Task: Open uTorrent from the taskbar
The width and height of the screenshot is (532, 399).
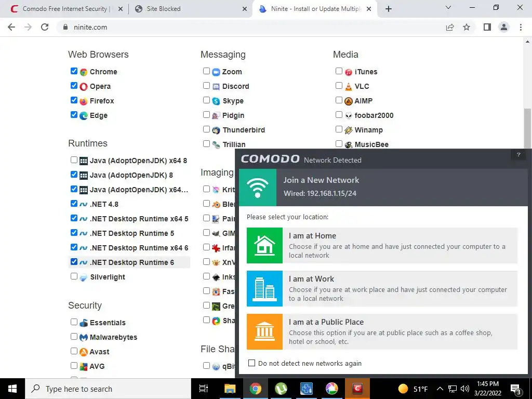Action: point(281,389)
